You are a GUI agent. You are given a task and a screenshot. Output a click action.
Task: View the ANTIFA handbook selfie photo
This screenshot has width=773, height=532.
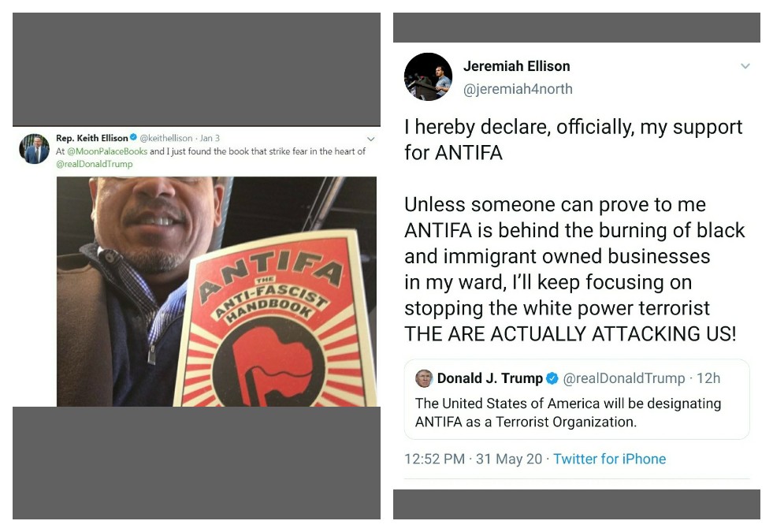coord(217,292)
